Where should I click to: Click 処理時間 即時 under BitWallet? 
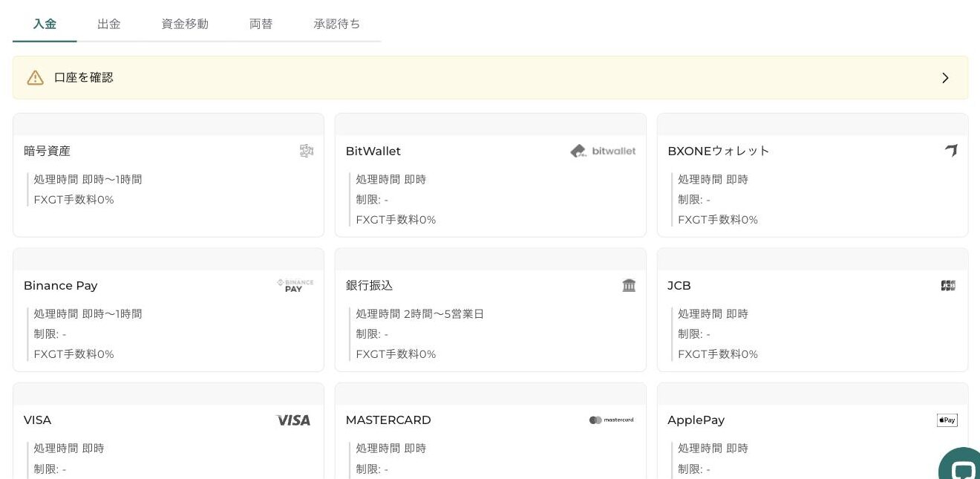(391, 180)
